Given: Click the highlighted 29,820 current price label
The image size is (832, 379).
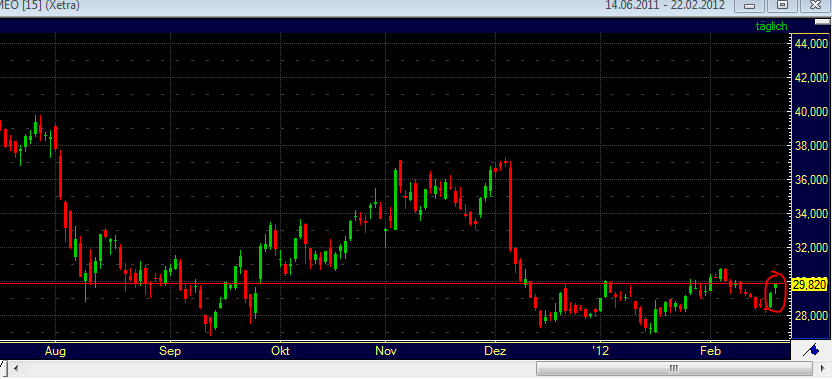Looking at the screenshot, I should [809, 285].
